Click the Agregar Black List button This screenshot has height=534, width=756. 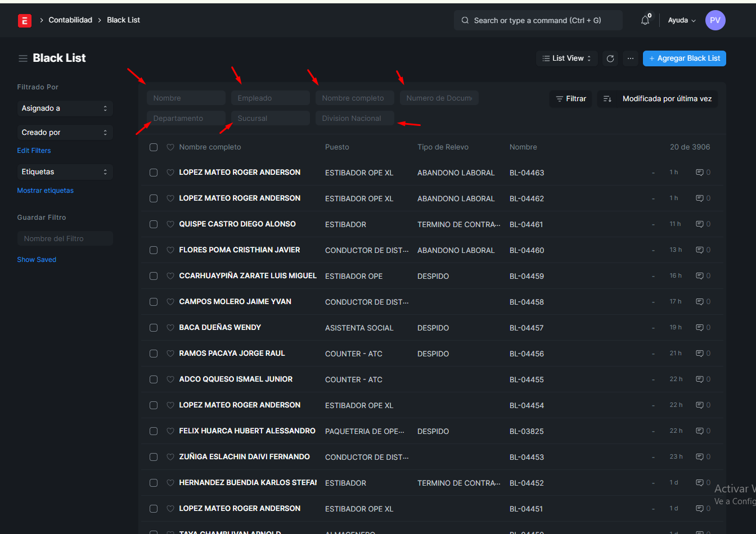684,58
